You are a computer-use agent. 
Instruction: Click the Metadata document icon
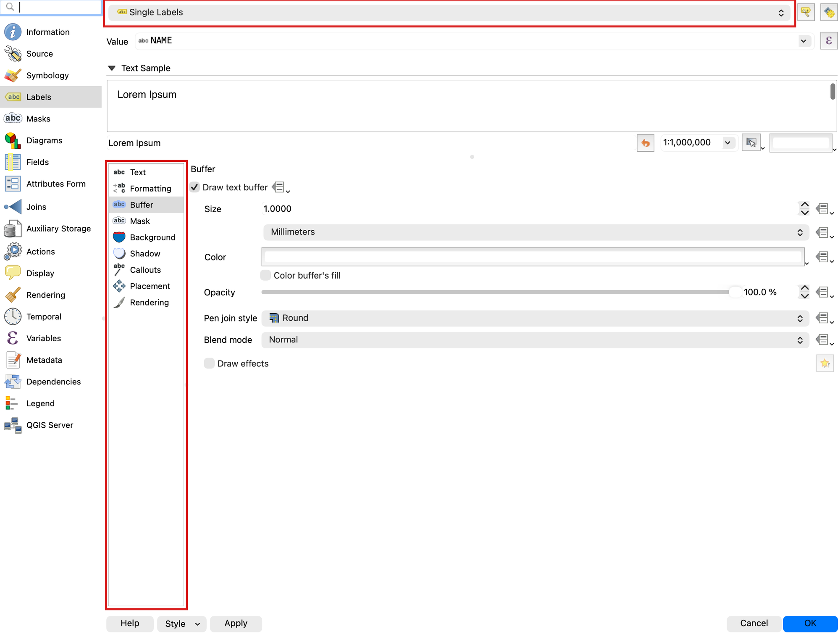pos(13,360)
